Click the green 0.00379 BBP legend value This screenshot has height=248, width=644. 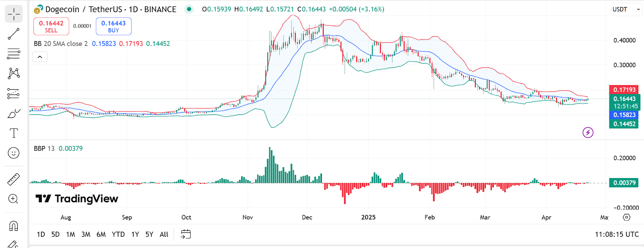pos(71,148)
